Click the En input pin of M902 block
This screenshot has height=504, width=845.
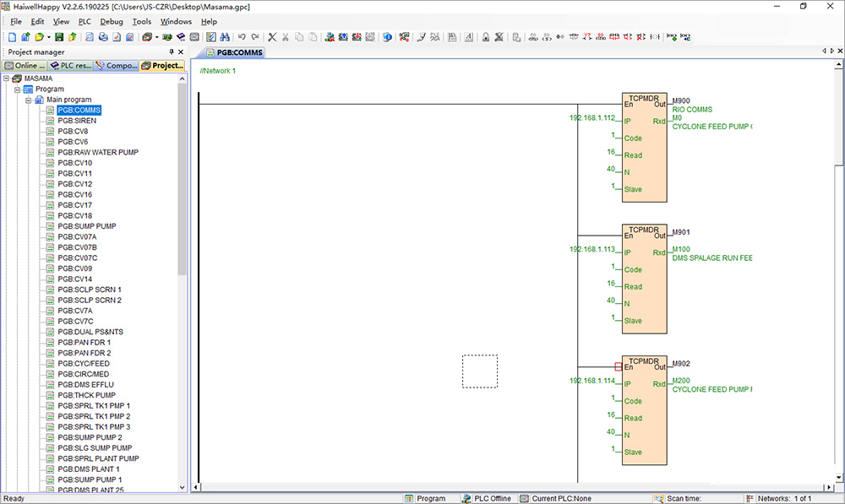(619, 366)
